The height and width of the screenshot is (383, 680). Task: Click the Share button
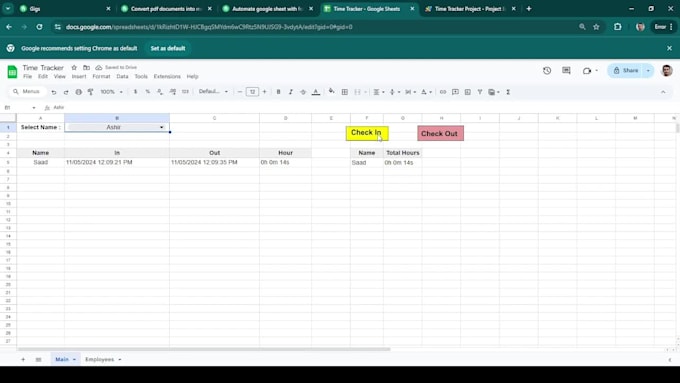tap(626, 71)
